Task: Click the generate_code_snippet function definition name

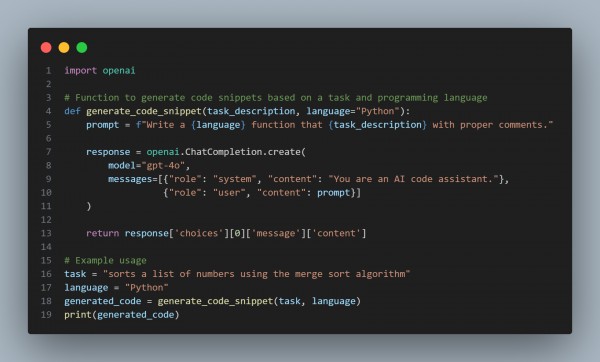Action: point(144,111)
